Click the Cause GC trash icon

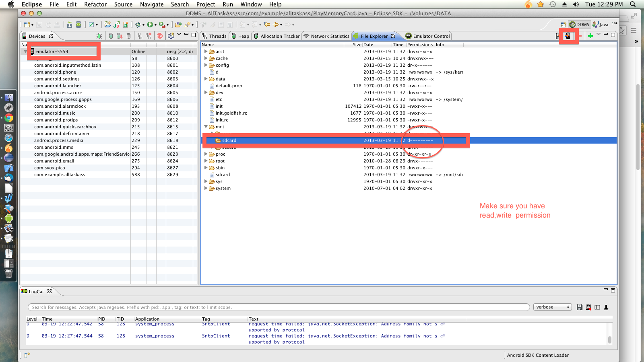pyautogui.click(x=129, y=36)
